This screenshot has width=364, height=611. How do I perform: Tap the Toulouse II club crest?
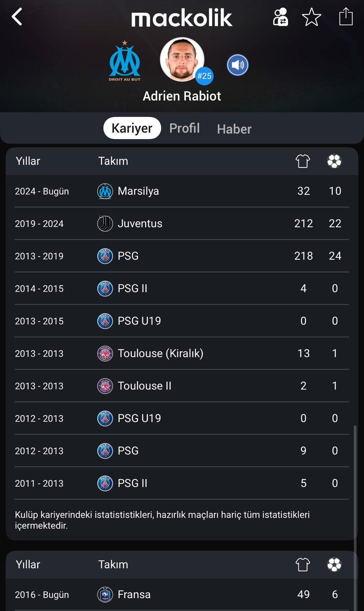click(105, 386)
